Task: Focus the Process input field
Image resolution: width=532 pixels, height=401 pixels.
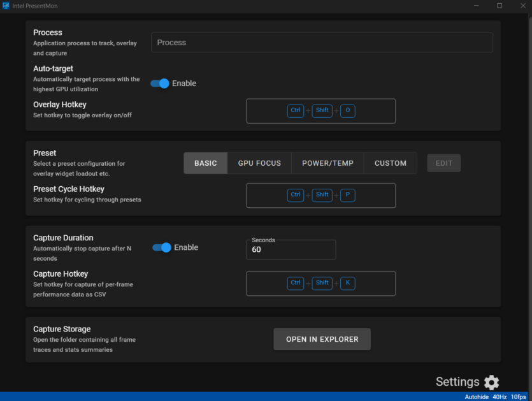Action: point(322,43)
